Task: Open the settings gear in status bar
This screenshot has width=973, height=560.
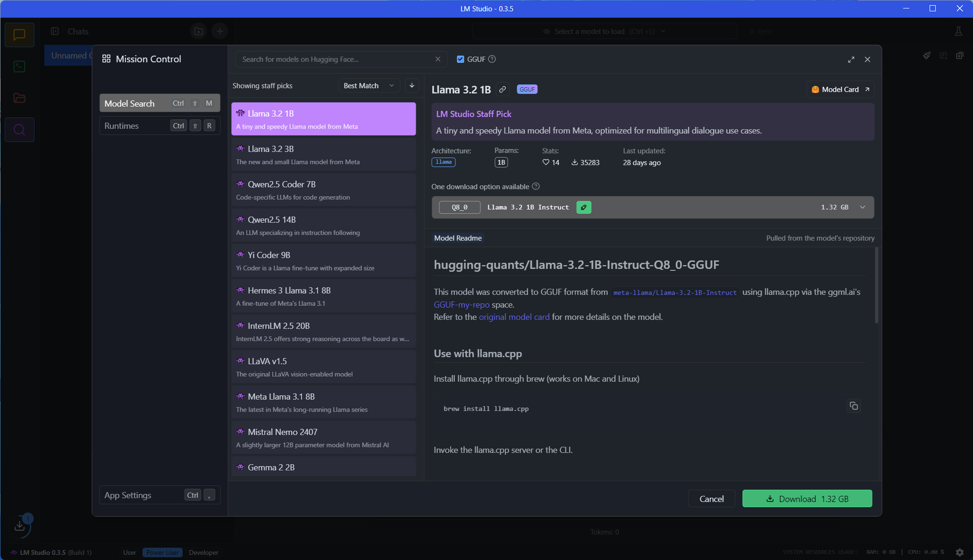Action: 959,552
